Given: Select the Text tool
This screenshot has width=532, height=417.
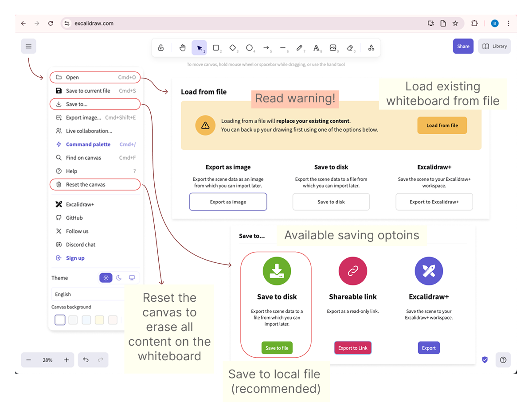Looking at the screenshot, I should [316, 48].
